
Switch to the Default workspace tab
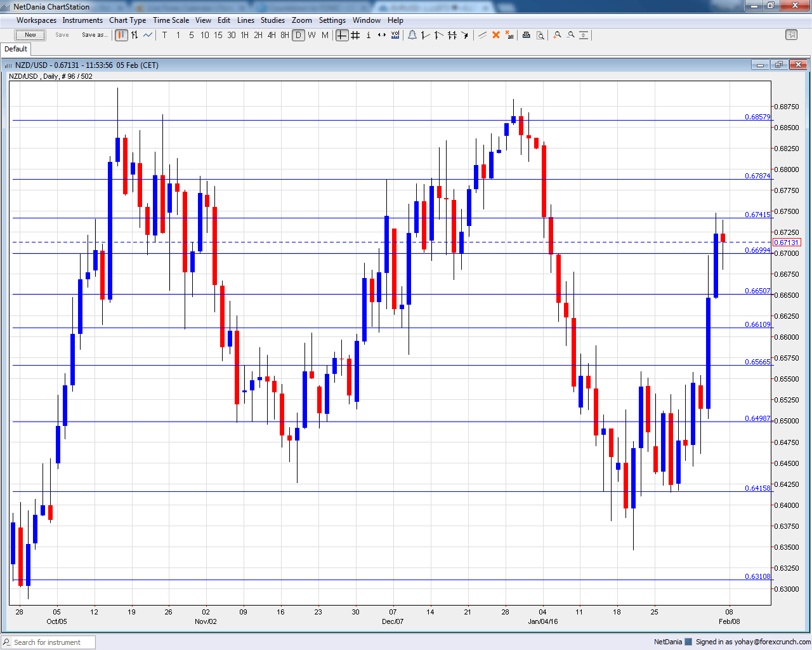point(15,49)
